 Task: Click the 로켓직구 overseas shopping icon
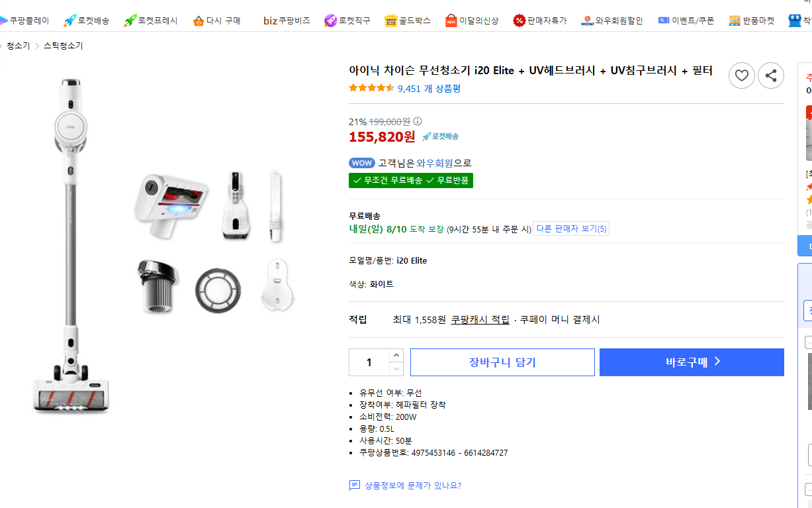tap(348, 20)
